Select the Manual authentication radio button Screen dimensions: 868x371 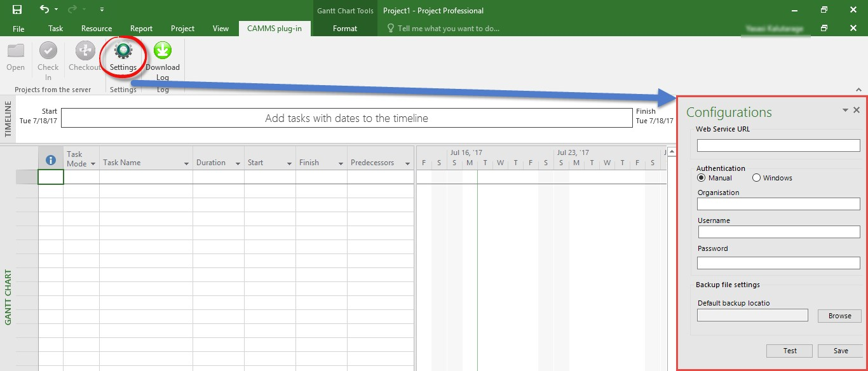[701, 178]
